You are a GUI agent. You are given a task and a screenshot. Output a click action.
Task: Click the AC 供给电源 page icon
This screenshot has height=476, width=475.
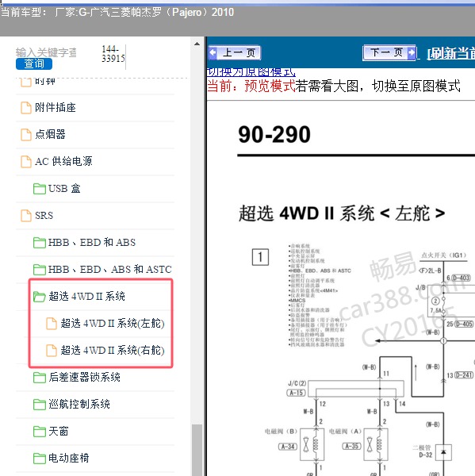(26, 162)
